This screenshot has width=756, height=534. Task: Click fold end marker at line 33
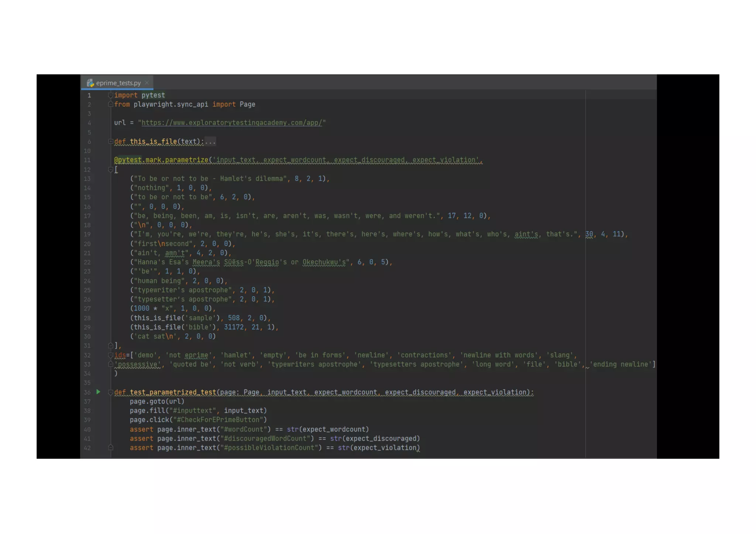[110, 364]
